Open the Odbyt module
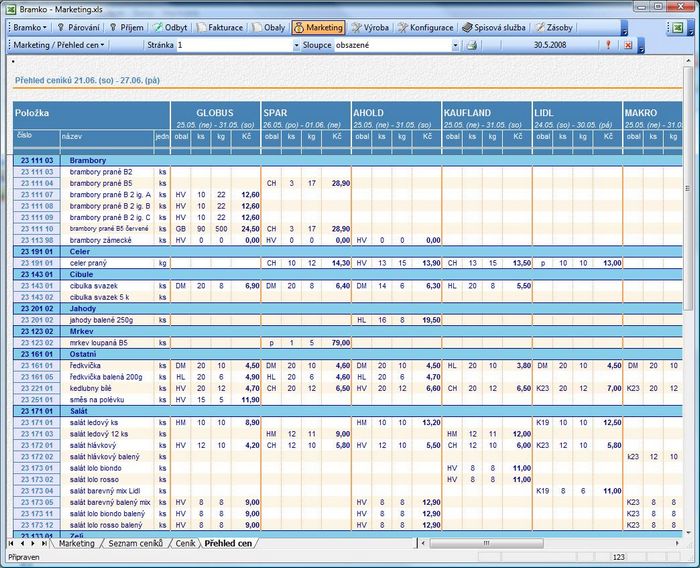Screen dimensions: 700x568 click(170, 28)
